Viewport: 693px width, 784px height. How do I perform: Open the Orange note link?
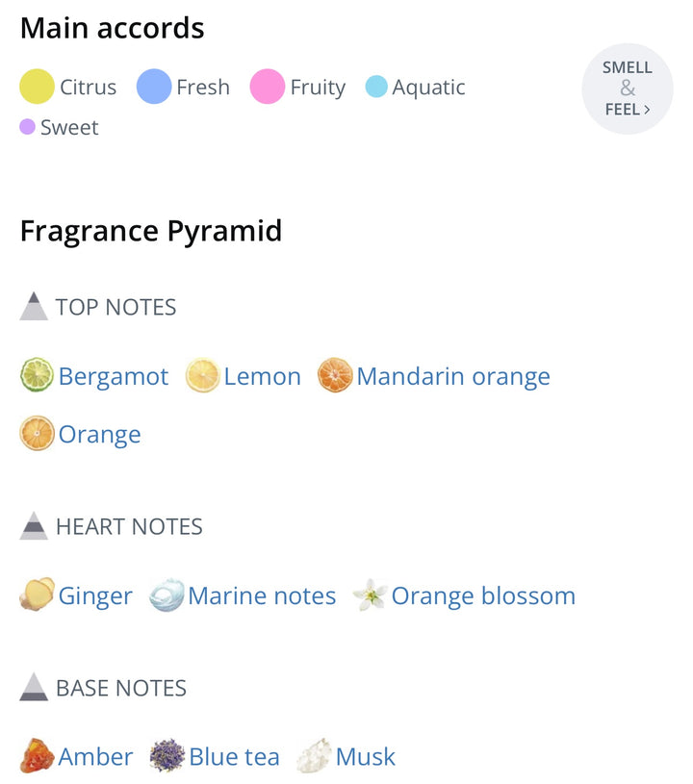click(x=99, y=434)
